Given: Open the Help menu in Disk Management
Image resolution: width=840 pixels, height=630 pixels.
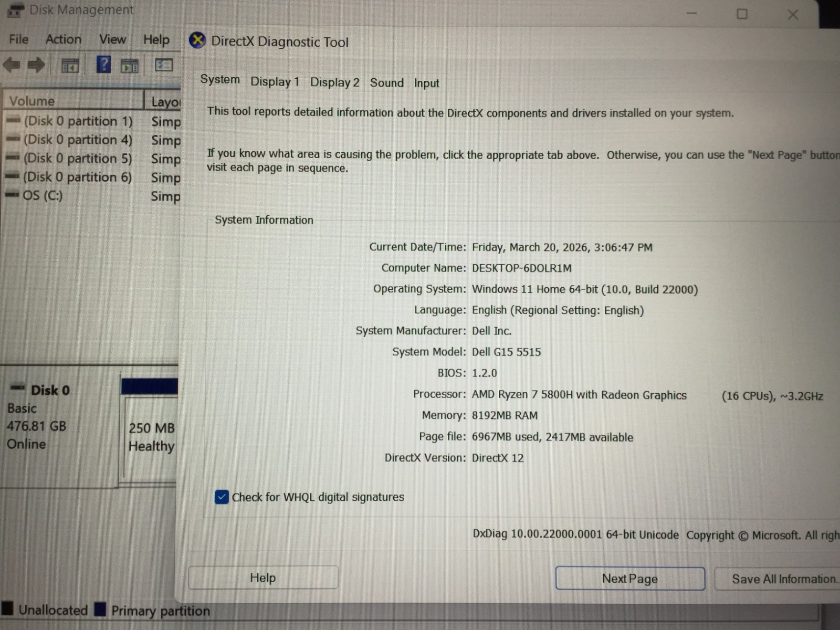Looking at the screenshot, I should click(x=156, y=40).
